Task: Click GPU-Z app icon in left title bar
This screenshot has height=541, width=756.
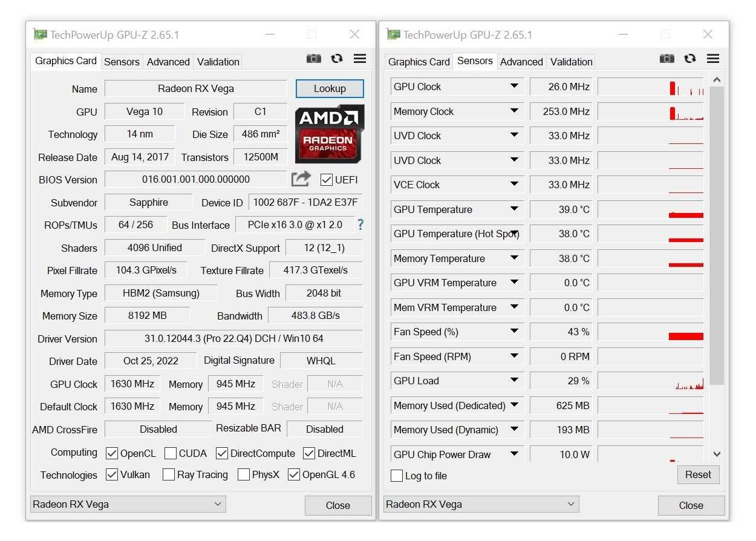Action: click(x=40, y=34)
